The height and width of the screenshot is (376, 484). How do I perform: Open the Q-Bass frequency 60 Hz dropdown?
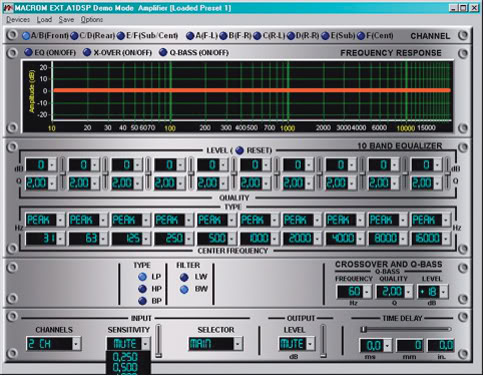tap(367, 292)
